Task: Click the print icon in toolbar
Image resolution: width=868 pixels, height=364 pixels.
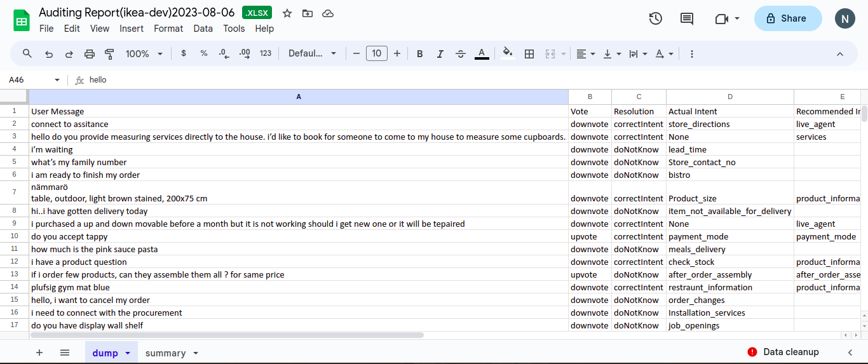Action: pos(90,54)
